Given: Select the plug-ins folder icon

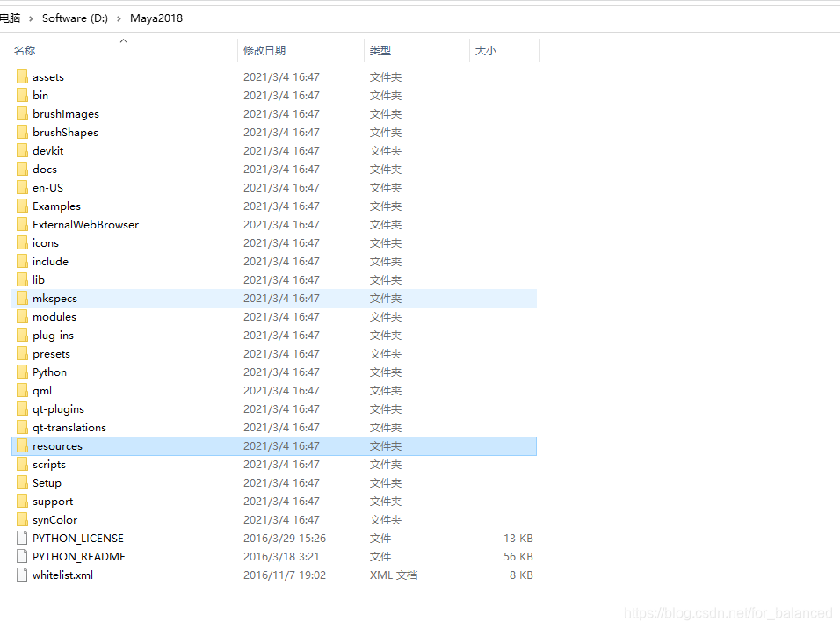Looking at the screenshot, I should tap(22, 336).
